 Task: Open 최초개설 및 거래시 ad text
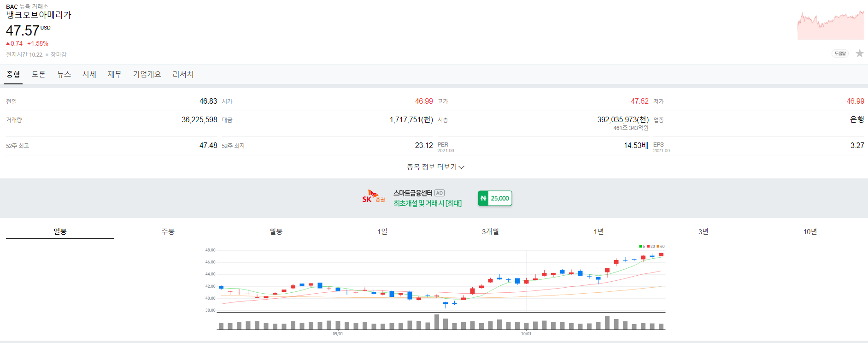[x=428, y=203]
